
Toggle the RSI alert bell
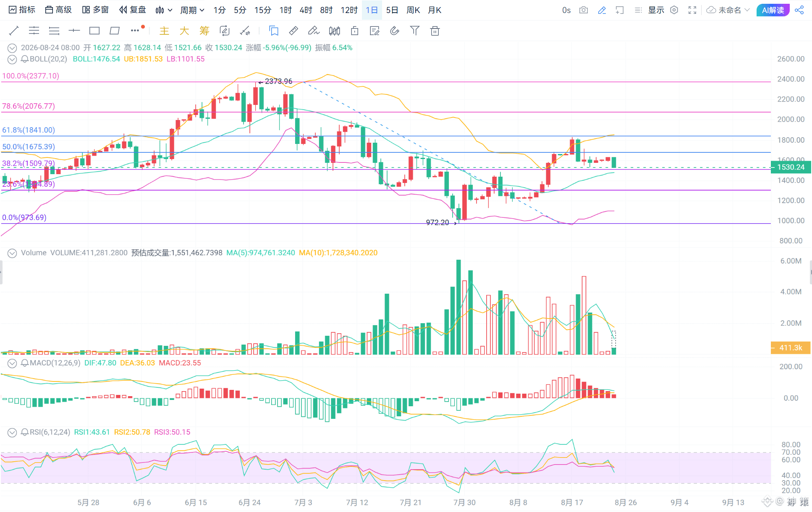(x=25, y=432)
